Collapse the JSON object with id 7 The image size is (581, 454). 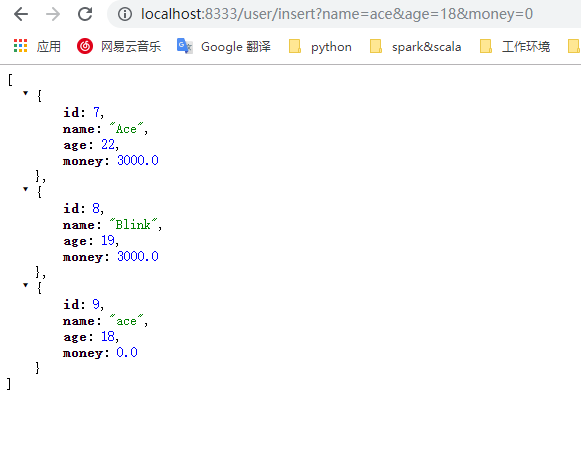(x=26, y=93)
